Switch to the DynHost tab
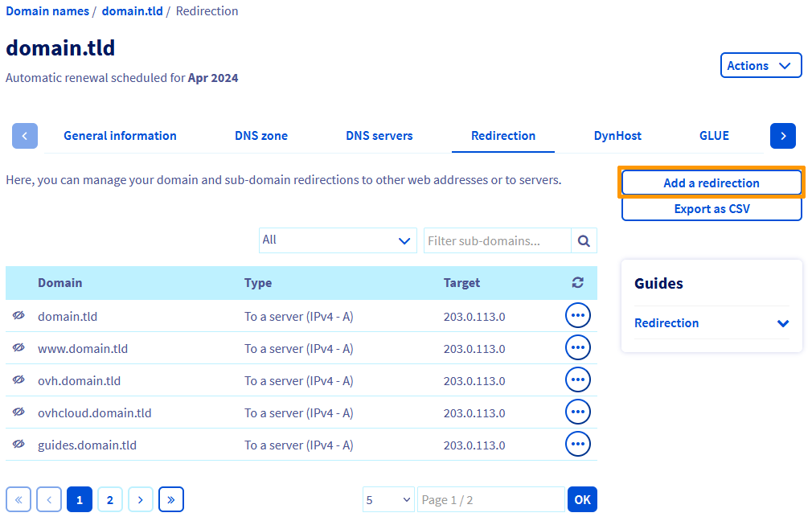 pos(617,135)
